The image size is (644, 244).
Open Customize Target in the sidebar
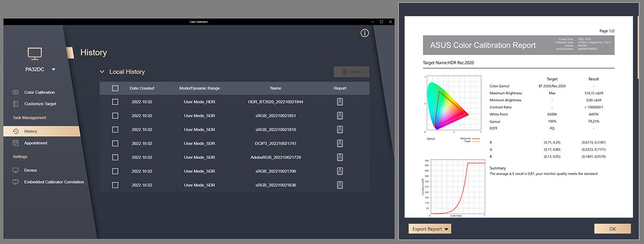coord(40,104)
